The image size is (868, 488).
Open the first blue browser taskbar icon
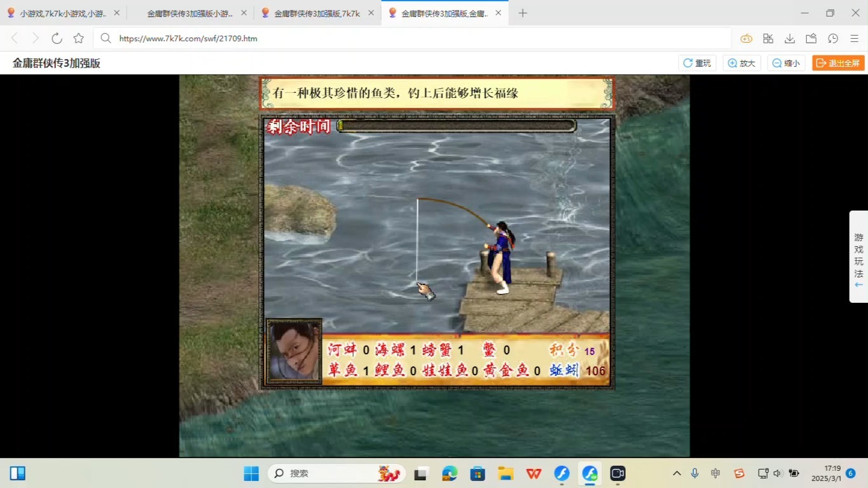561,473
